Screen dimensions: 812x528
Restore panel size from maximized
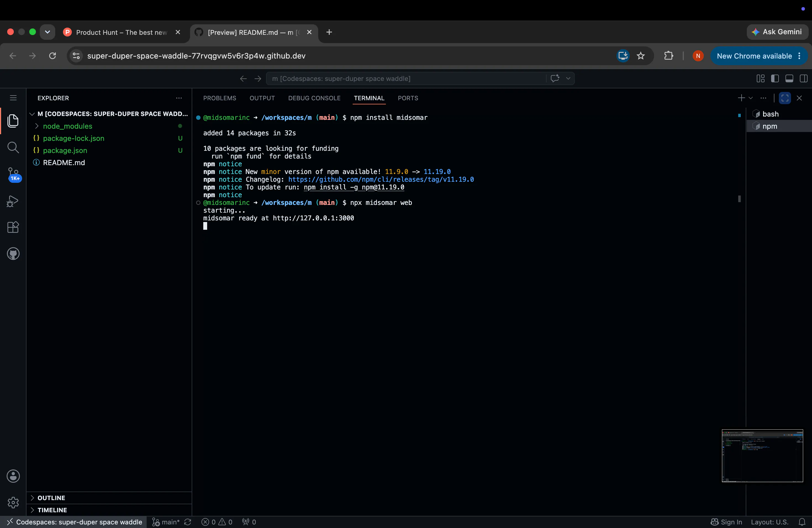coord(785,98)
